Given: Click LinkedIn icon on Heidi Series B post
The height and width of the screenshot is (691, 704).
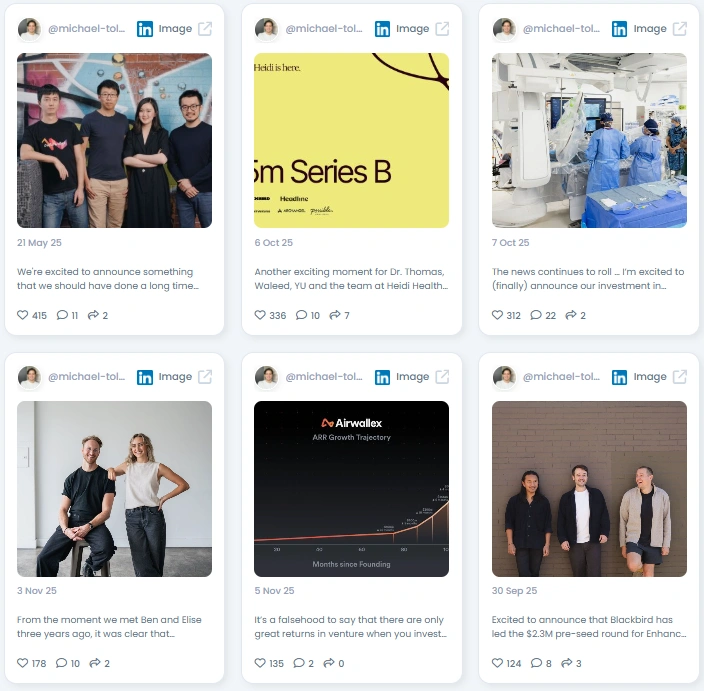Looking at the screenshot, I should (382, 29).
